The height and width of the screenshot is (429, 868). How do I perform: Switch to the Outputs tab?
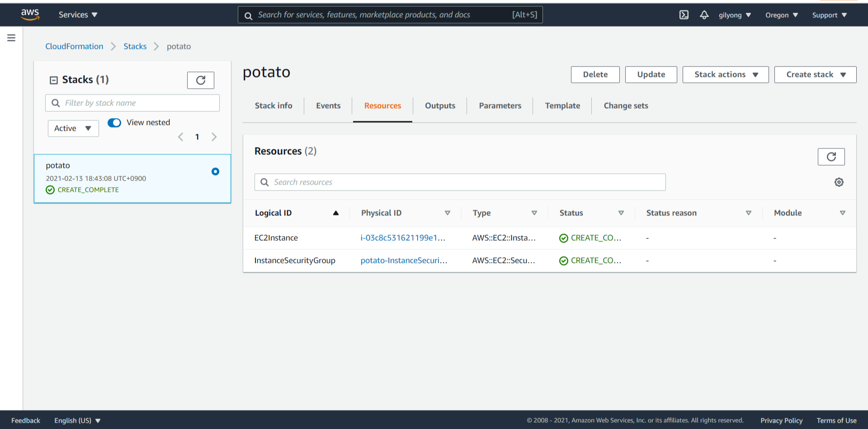(x=440, y=105)
